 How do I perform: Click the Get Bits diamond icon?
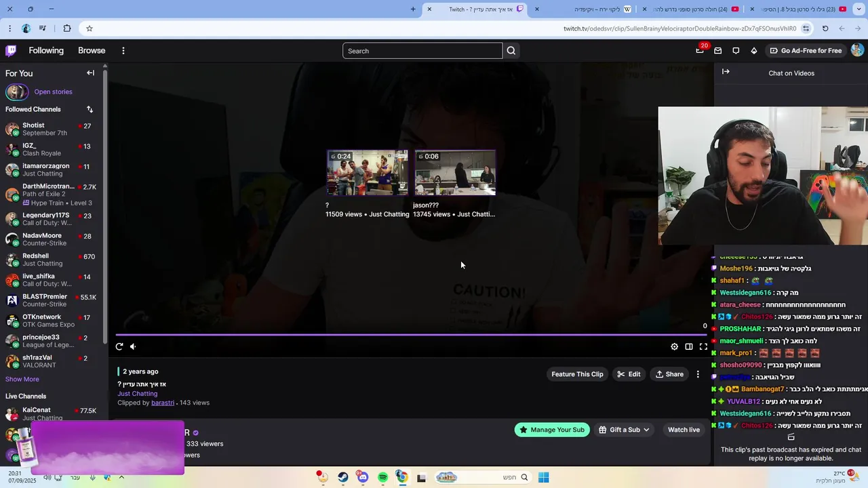753,51
